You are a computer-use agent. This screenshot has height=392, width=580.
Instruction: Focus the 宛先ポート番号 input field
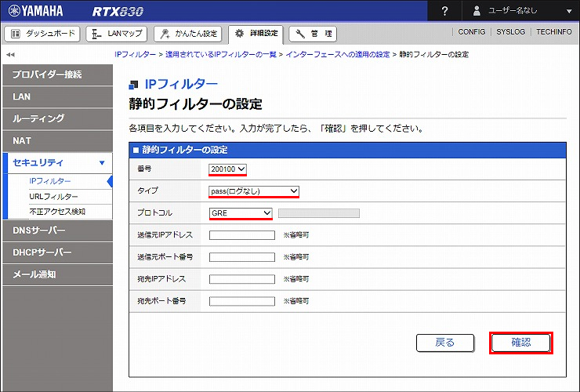pos(242,301)
